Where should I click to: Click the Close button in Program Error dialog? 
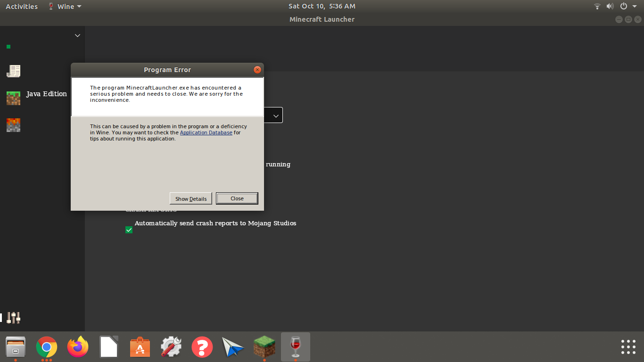[x=237, y=198]
